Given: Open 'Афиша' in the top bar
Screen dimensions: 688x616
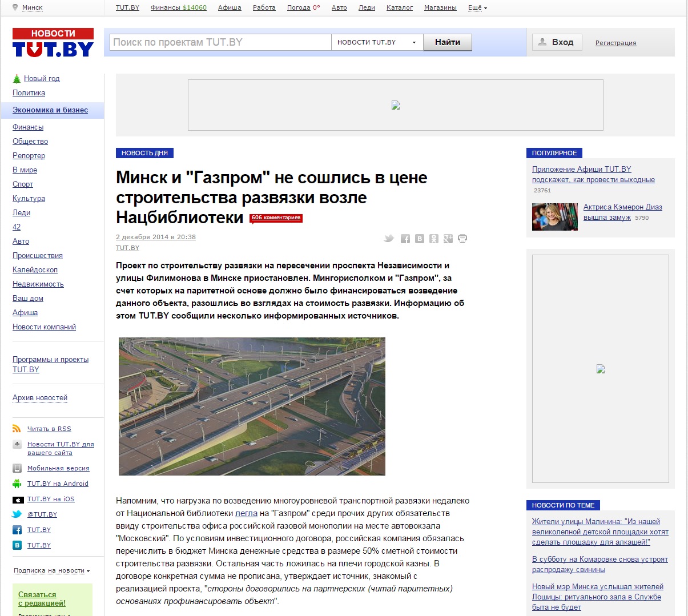Looking at the screenshot, I should pos(230,7).
